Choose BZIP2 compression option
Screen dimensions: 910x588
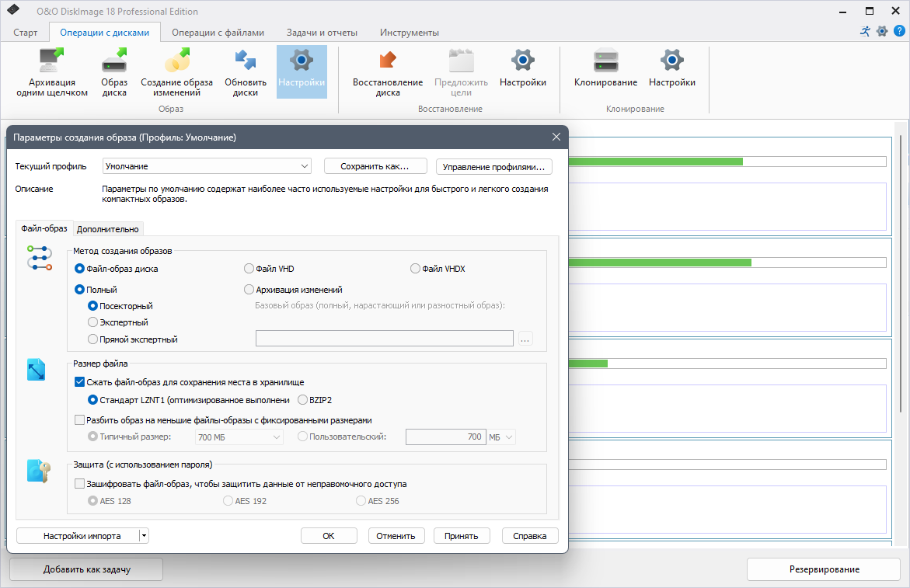coord(302,399)
